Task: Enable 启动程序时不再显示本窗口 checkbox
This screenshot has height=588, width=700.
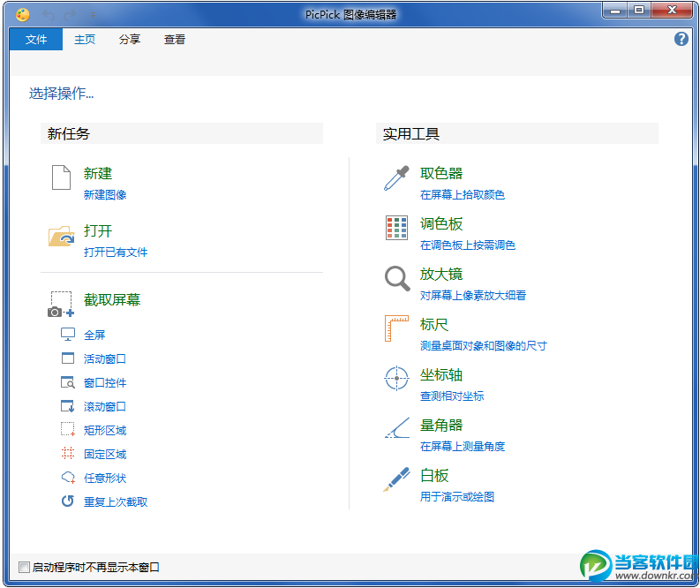Action: pos(25,567)
